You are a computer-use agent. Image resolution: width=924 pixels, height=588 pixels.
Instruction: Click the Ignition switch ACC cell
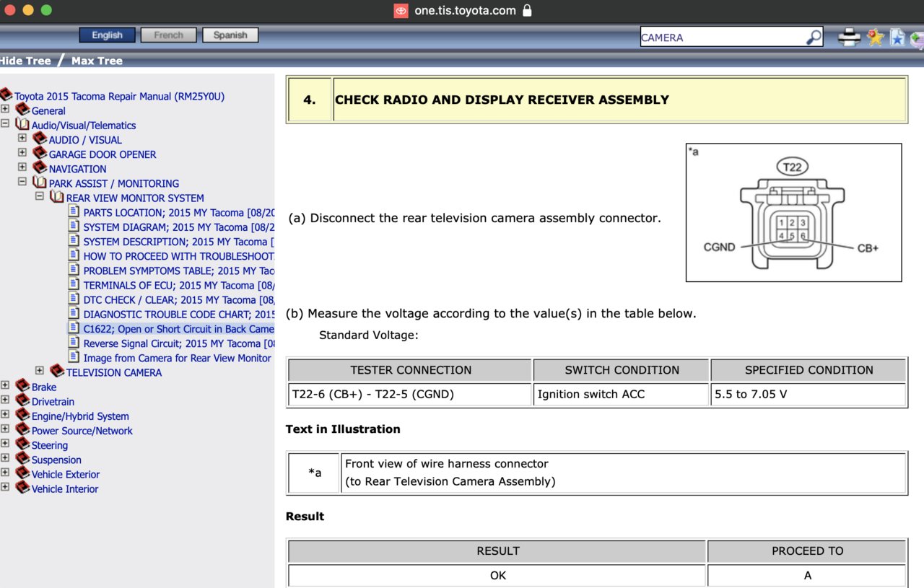(622, 395)
